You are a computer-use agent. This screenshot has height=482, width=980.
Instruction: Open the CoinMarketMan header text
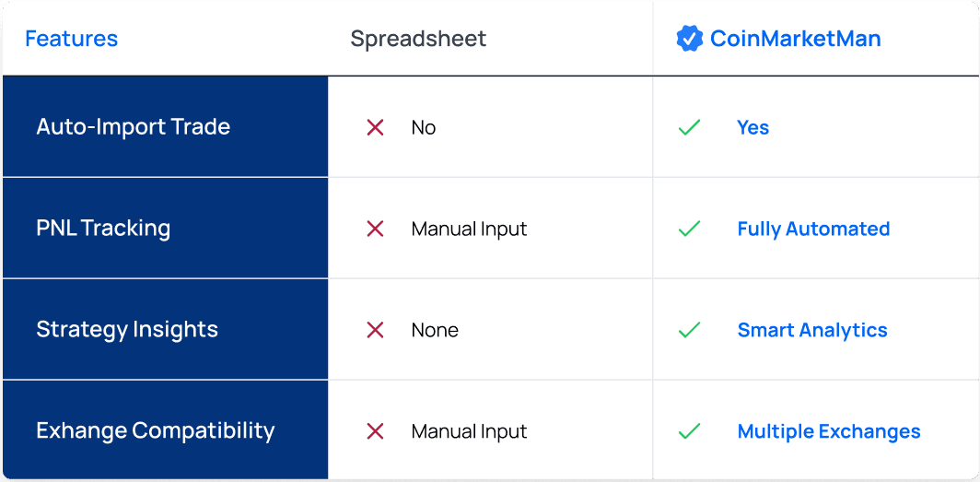(796, 39)
